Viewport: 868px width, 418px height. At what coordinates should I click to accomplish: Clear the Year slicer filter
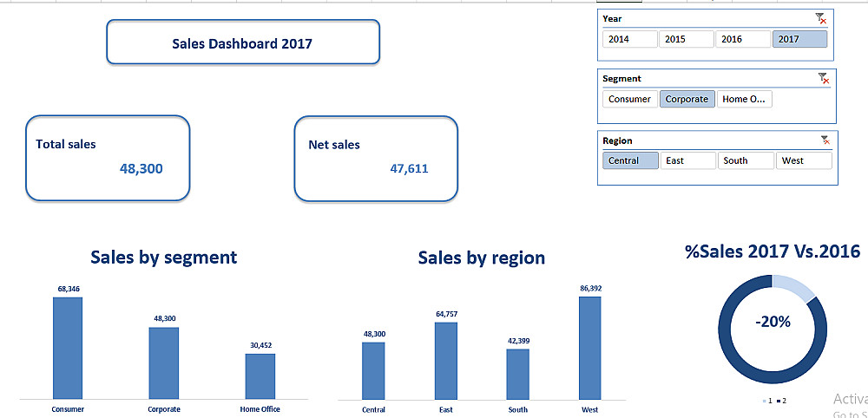coord(821,19)
